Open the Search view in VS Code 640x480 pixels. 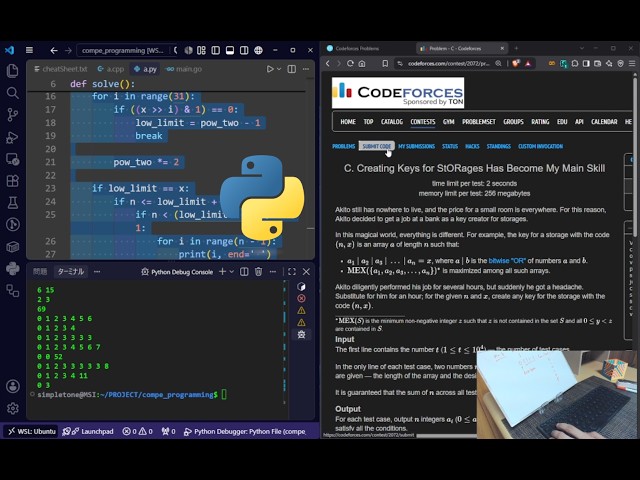point(13,93)
